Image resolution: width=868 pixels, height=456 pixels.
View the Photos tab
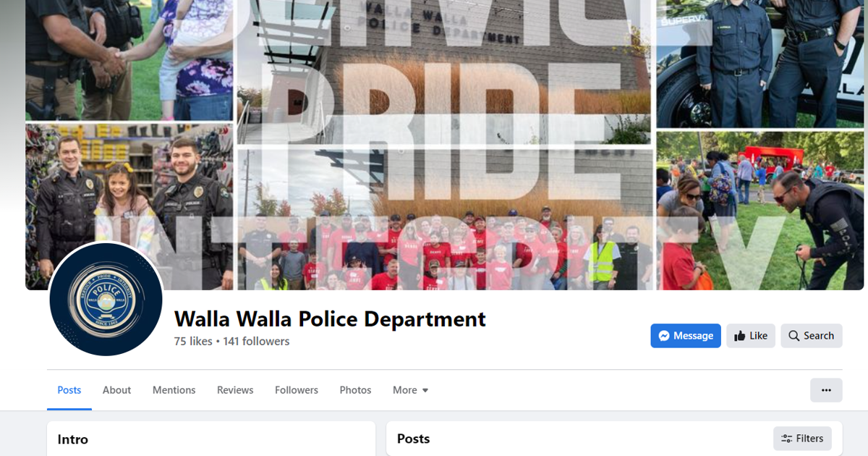coord(355,390)
